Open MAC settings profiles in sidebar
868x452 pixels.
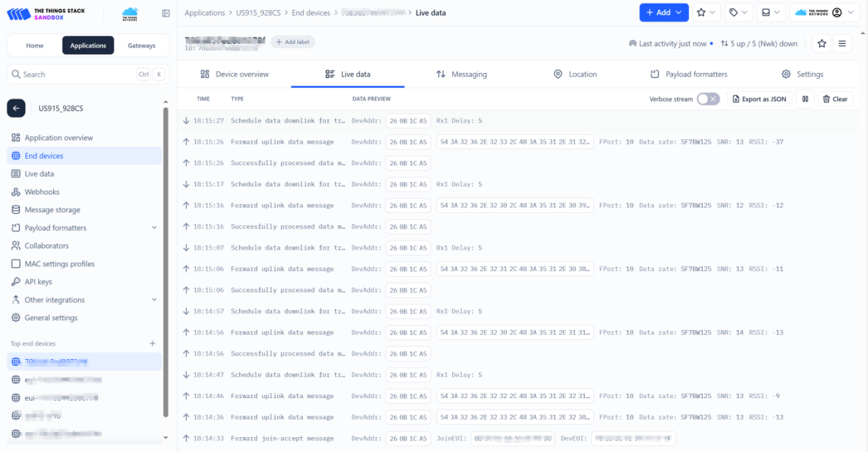coord(84,264)
